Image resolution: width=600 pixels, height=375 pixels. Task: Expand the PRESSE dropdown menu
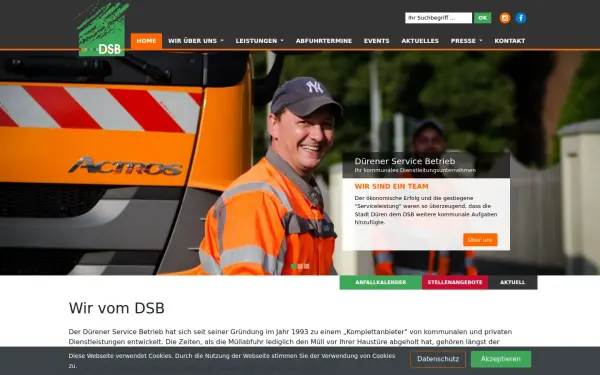[466, 41]
